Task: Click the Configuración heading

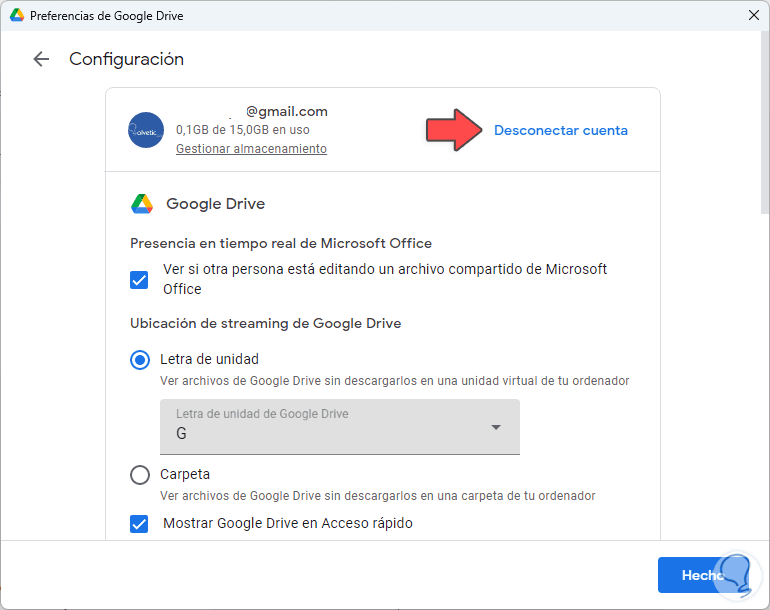Action: 126,59
